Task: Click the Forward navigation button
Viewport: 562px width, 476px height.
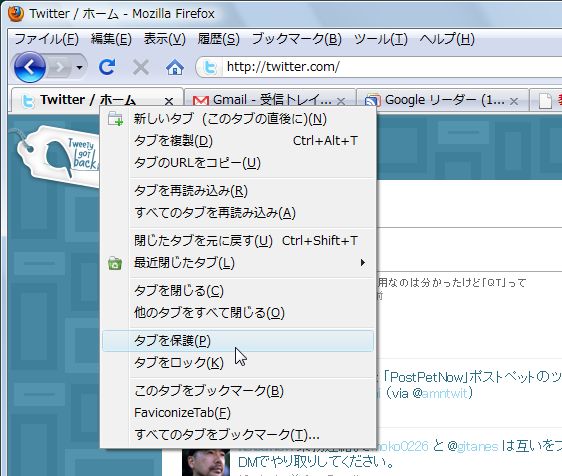Action: tap(59, 67)
